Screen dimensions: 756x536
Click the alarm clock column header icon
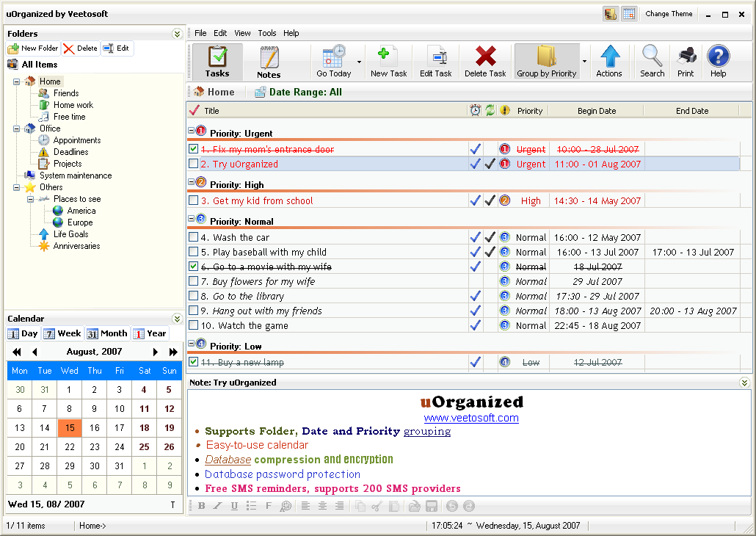click(476, 110)
